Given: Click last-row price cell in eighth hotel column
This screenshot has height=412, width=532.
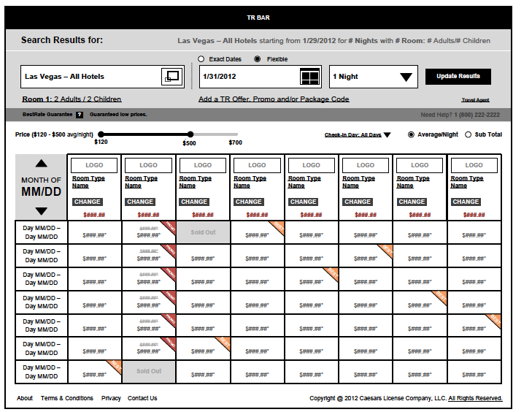Looking at the screenshot, I should tap(474, 373).
